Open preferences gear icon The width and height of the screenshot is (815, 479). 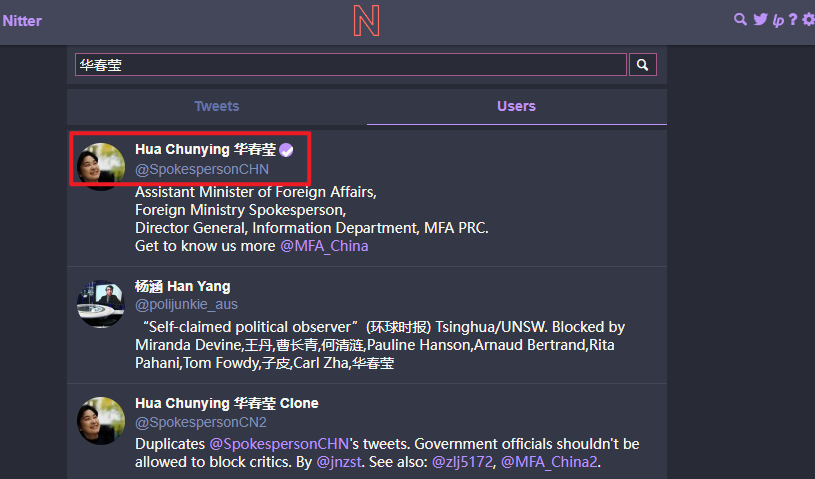coord(808,20)
